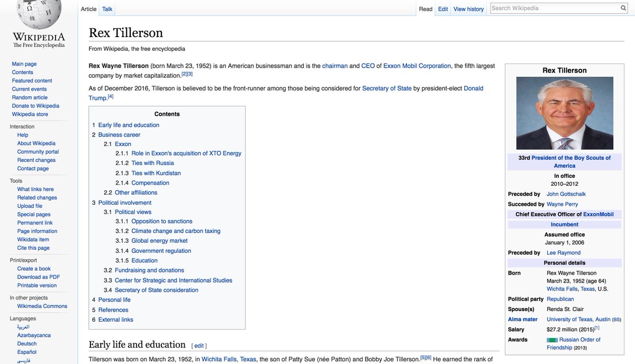This screenshot has width=635, height=364.
Task: Jump to References in contents
Action: tap(113, 310)
